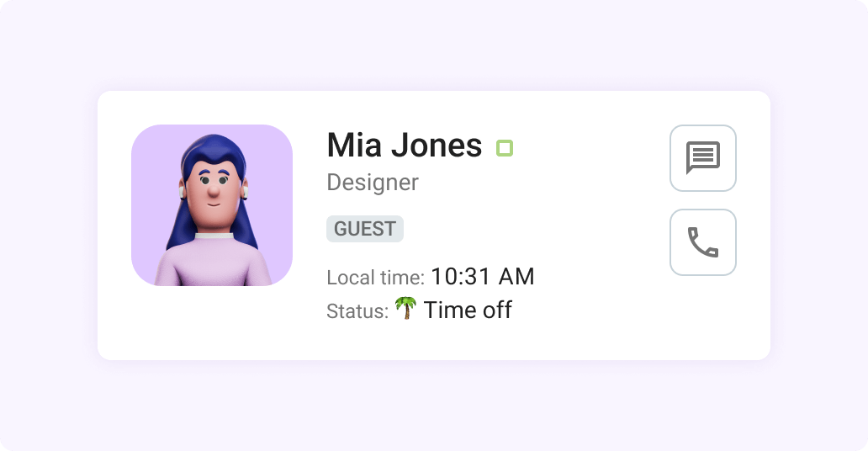Open Mia Jones's avatar picture
Image resolution: width=868 pixels, height=451 pixels.
212,205
